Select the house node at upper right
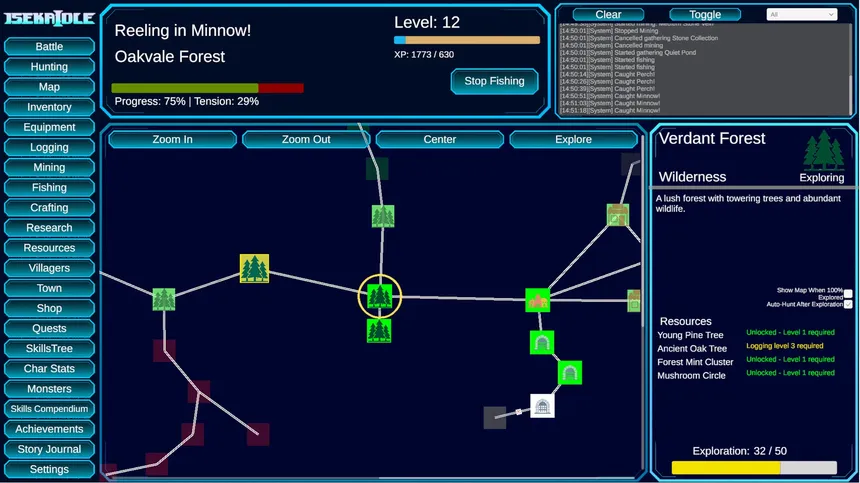The image size is (860, 483). coord(618,215)
